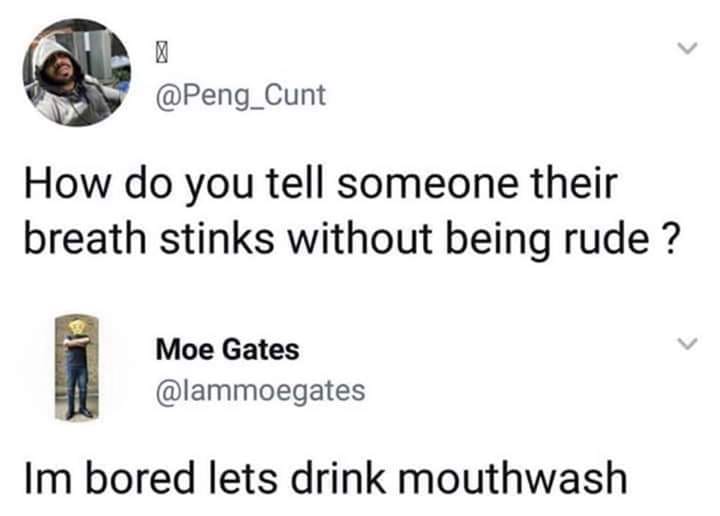Expand the top tweet's options chevron
This screenshot has width=720, height=516.
point(687,48)
